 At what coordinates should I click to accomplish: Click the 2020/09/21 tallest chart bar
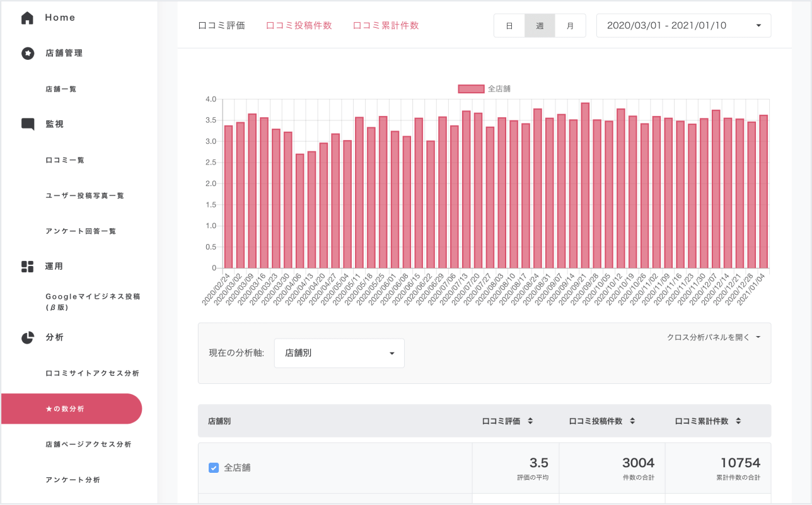[585, 185]
